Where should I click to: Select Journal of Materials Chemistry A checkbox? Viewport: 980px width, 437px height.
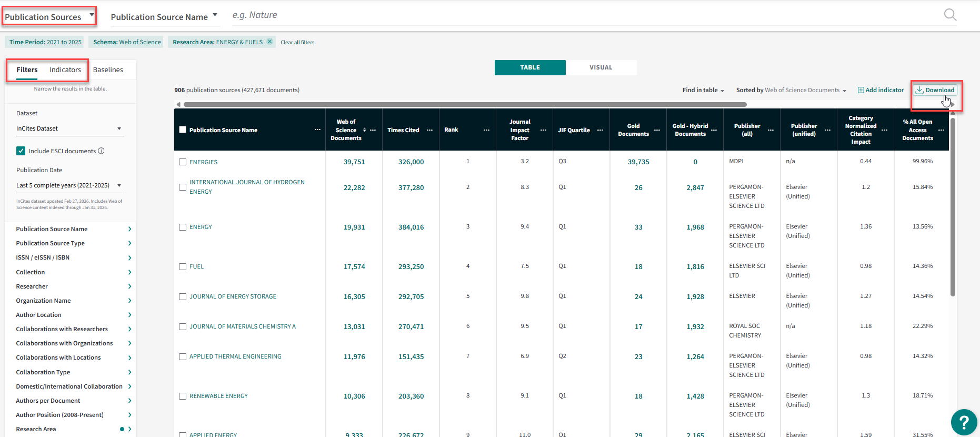point(183,326)
